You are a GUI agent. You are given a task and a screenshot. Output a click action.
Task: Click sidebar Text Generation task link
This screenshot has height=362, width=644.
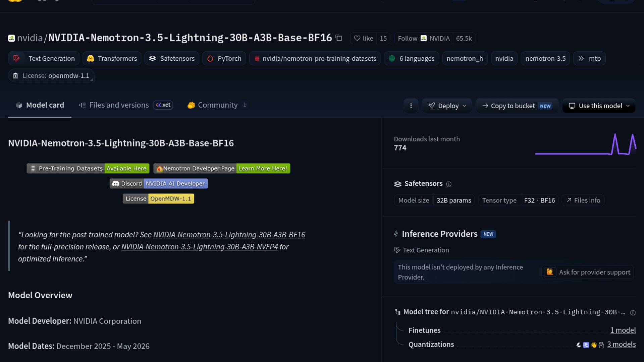(422, 250)
